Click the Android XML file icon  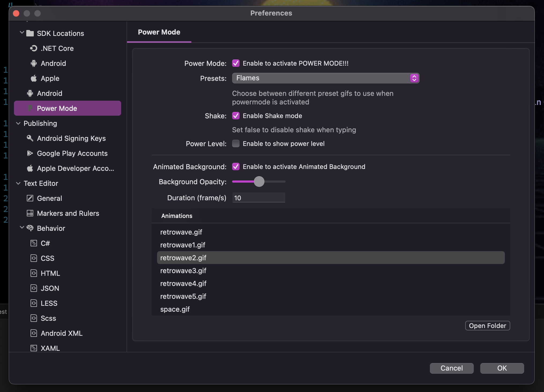point(33,333)
